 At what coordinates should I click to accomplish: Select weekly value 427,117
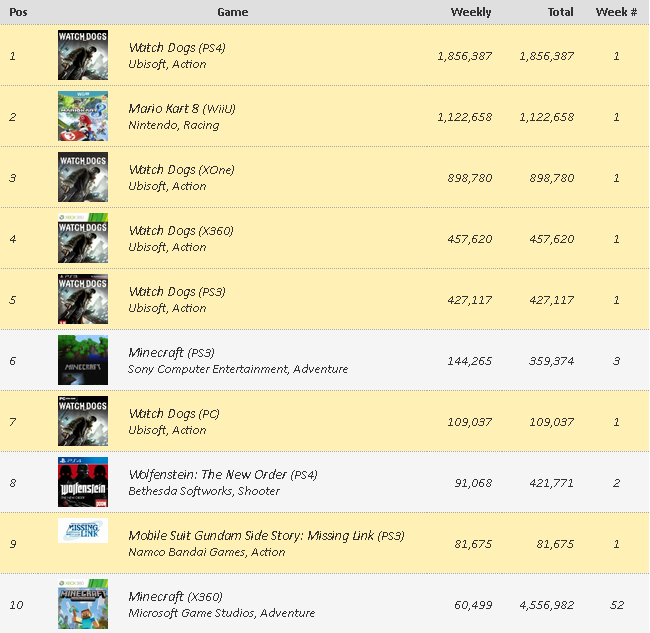pyautogui.click(x=470, y=300)
